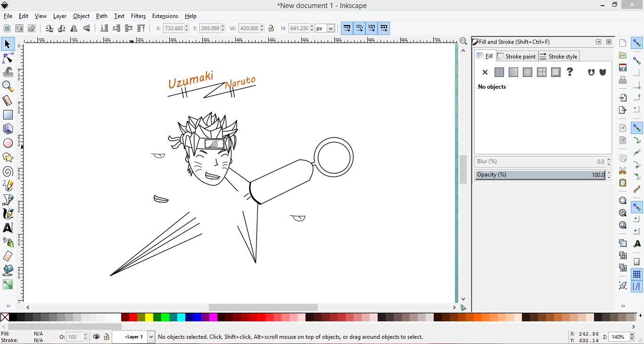Toggle snapping to guides
The image size is (644, 344).
pos(637,286)
